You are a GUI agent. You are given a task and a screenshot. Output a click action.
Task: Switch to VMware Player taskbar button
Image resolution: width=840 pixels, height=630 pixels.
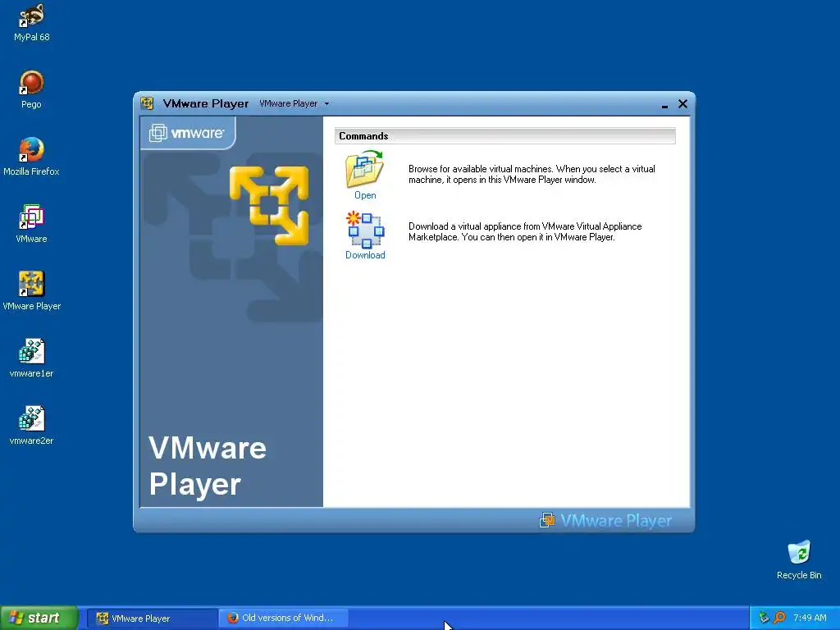point(152,619)
